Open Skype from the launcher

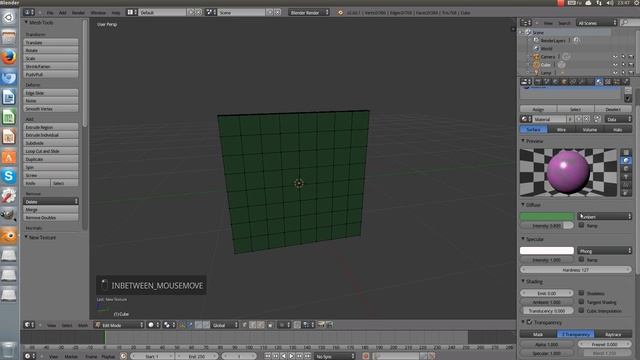(9, 176)
